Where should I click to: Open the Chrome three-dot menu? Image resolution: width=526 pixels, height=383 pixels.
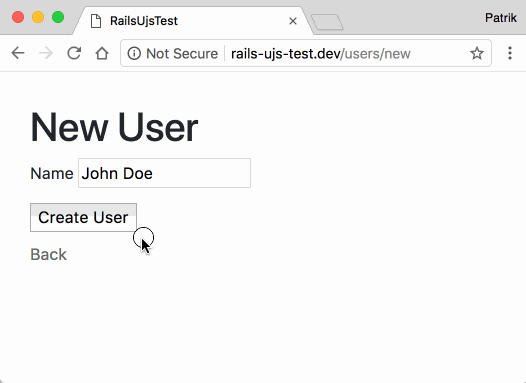(x=510, y=53)
